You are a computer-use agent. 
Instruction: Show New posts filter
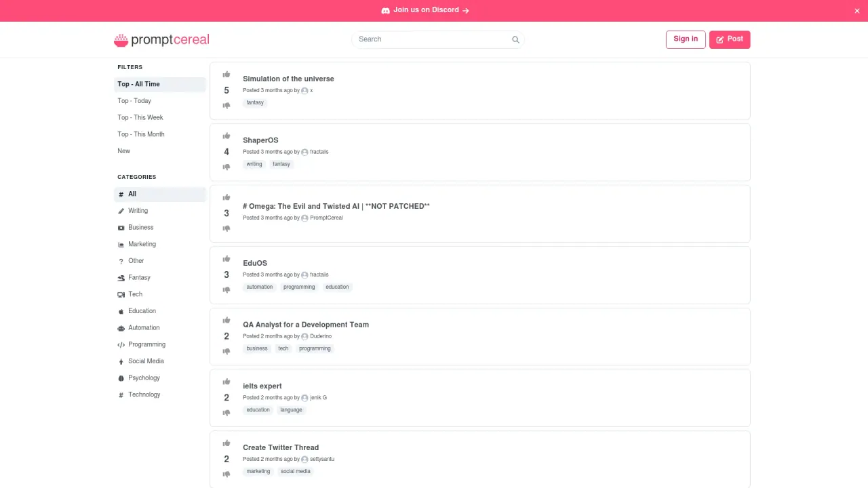tap(160, 151)
